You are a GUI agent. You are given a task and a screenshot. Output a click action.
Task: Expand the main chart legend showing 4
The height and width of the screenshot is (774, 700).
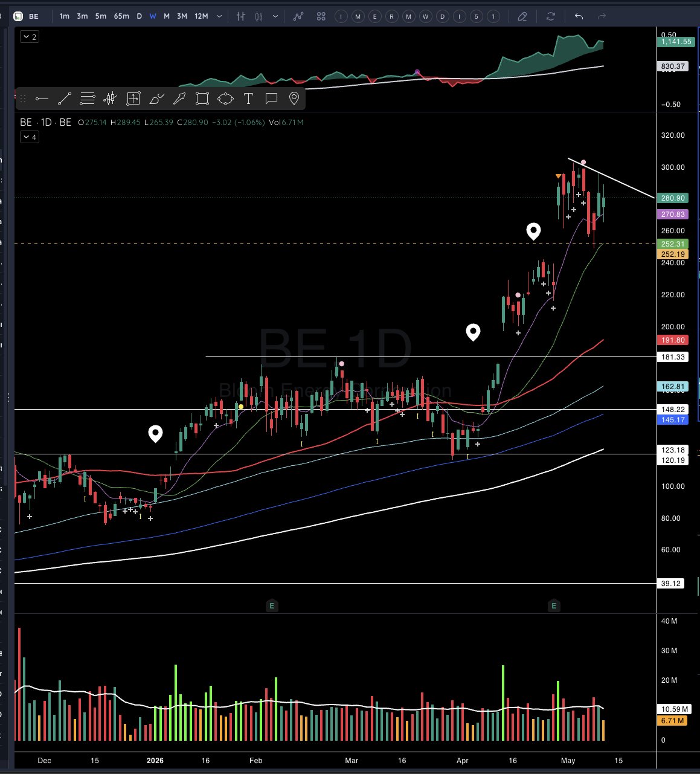click(x=29, y=137)
